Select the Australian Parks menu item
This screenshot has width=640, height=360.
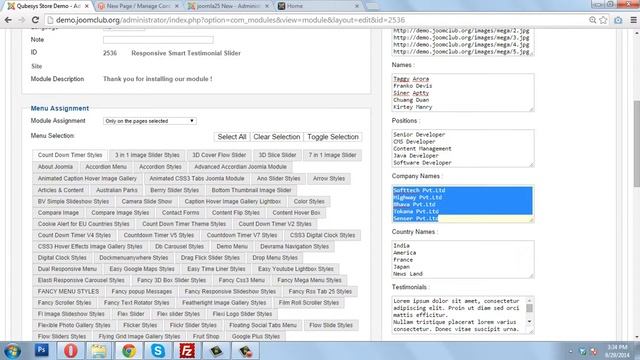[117, 190]
